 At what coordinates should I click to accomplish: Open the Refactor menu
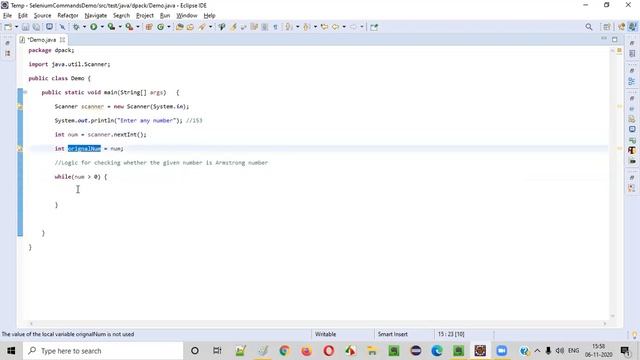68,16
